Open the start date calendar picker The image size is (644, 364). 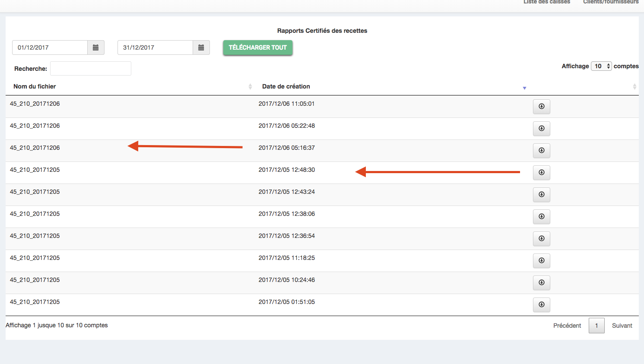coord(96,47)
